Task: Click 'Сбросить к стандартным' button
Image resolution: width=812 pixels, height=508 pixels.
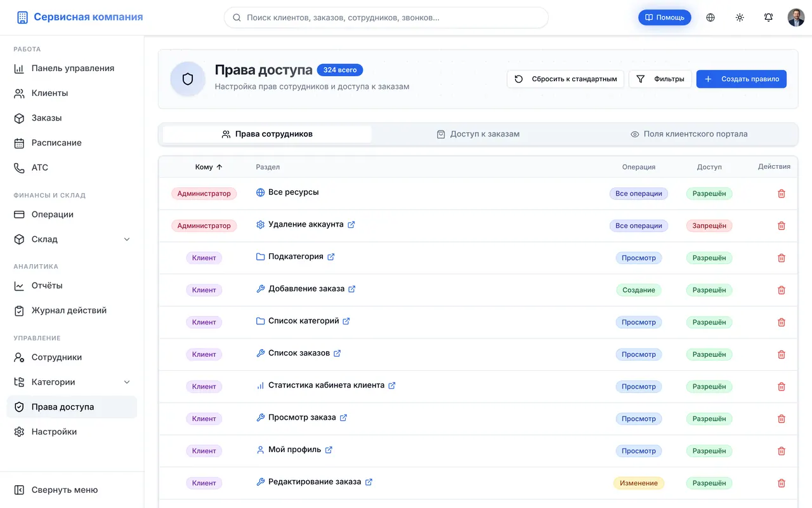Action: pyautogui.click(x=565, y=79)
